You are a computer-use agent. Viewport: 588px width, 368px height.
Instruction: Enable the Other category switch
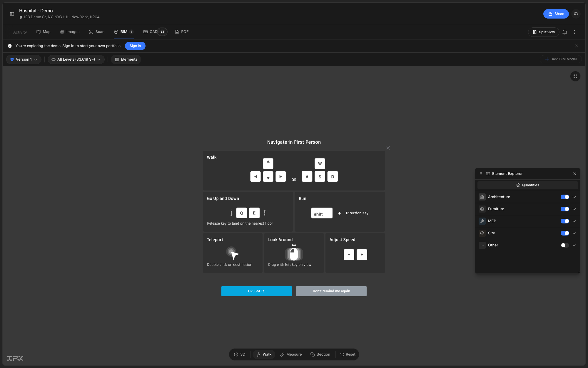tap(564, 245)
